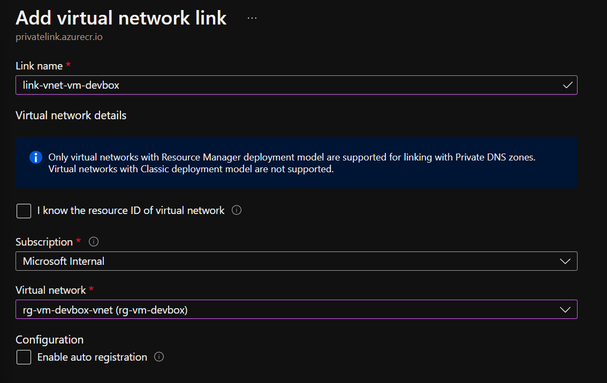Show info tooltip for auto registration

tap(159, 357)
